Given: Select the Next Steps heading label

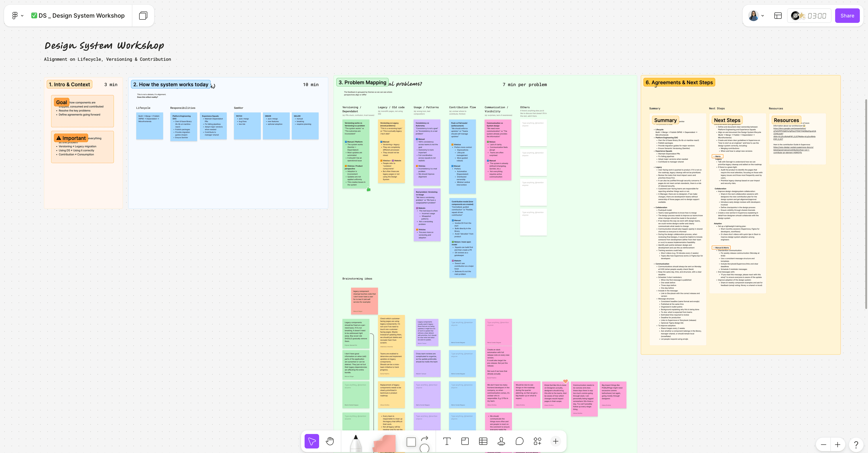Looking at the screenshot, I should pos(727,120).
